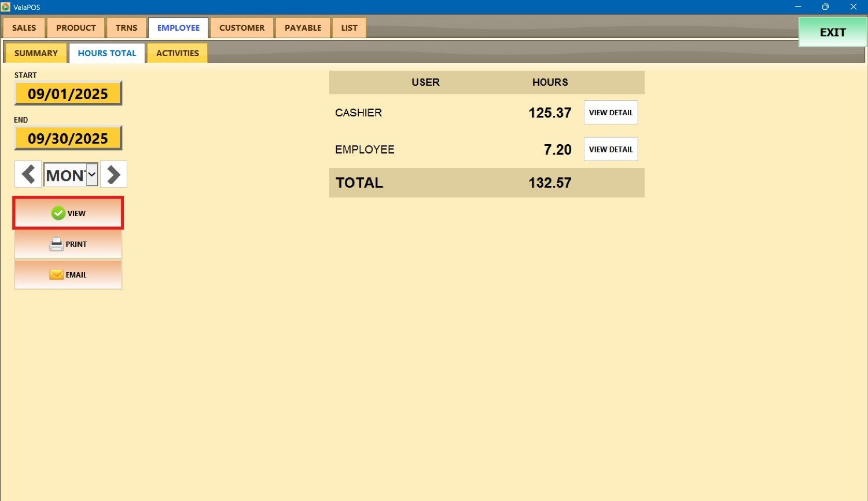Switch to the Sales tab
The image size is (868, 501).
click(24, 28)
